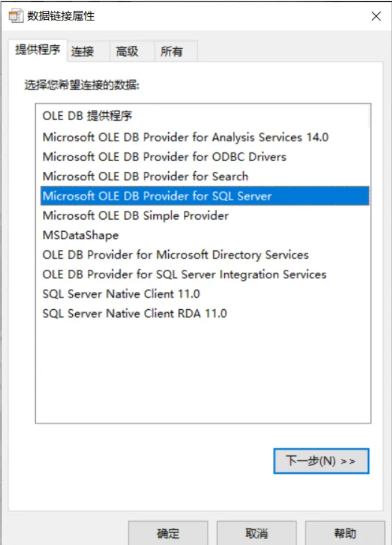Open help with the 帮助 button
This screenshot has width=392, height=545.
[345, 533]
